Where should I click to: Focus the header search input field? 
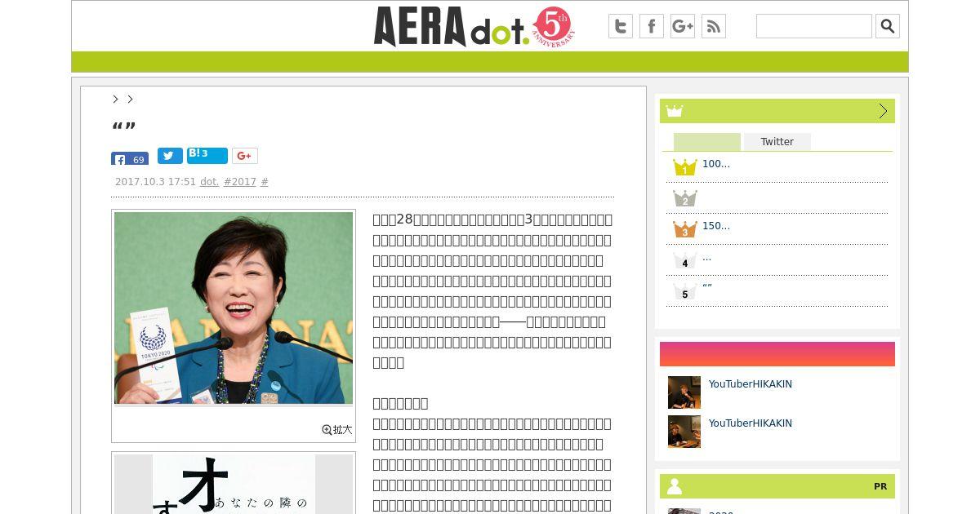814,26
